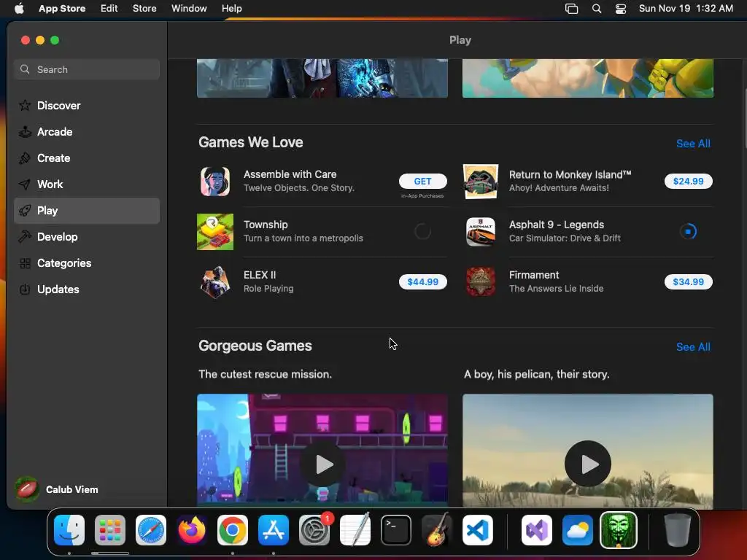Open System Settings in the Dock
Image resolution: width=747 pixels, height=560 pixels.
[314, 530]
